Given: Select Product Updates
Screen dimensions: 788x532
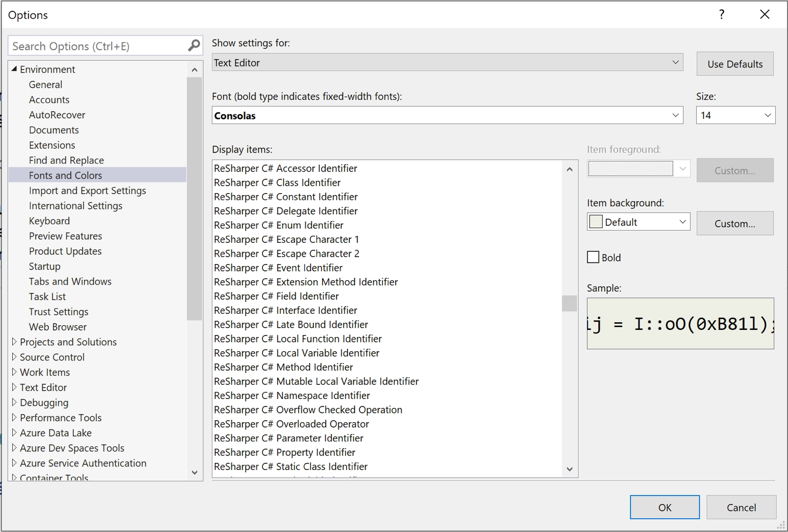Looking at the screenshot, I should [x=66, y=251].
